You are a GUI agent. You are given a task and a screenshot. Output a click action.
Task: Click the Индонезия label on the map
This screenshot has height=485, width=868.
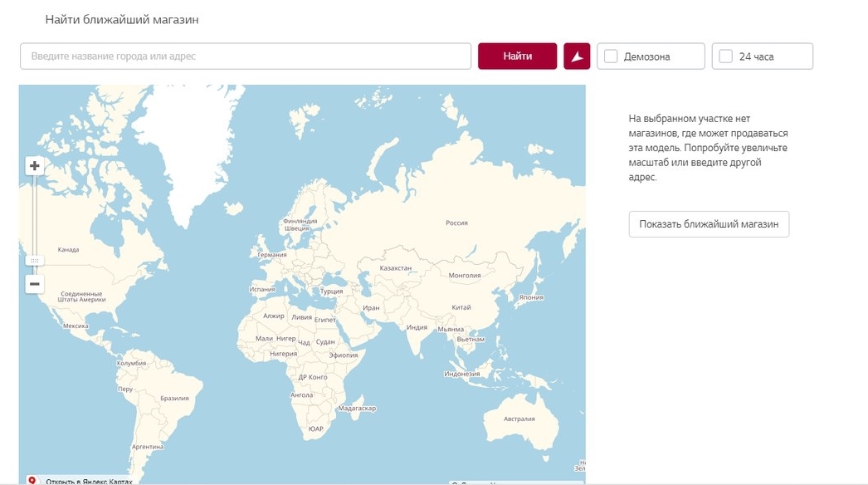click(x=461, y=374)
